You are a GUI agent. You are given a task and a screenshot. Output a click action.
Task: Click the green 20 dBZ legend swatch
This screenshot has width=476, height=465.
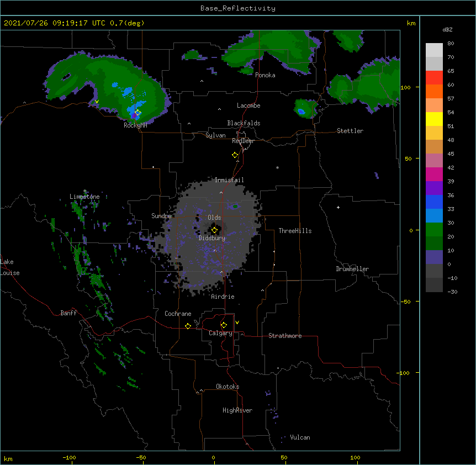(x=434, y=230)
